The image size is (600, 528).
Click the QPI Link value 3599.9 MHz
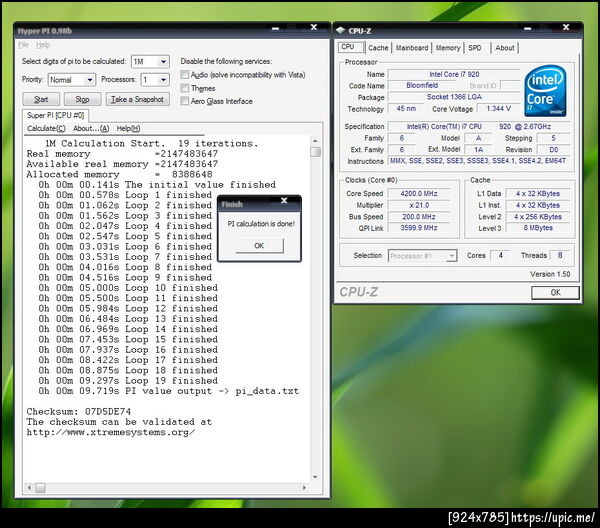(419, 228)
